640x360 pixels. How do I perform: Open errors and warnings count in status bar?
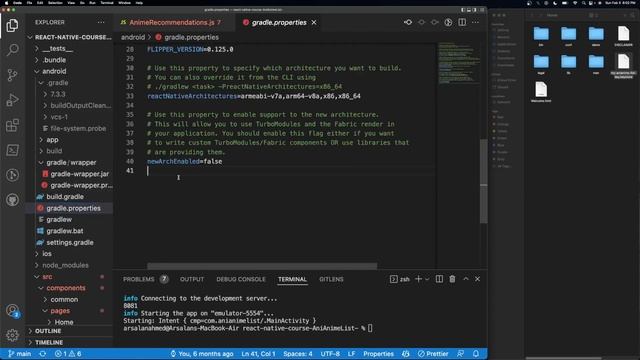click(68, 354)
